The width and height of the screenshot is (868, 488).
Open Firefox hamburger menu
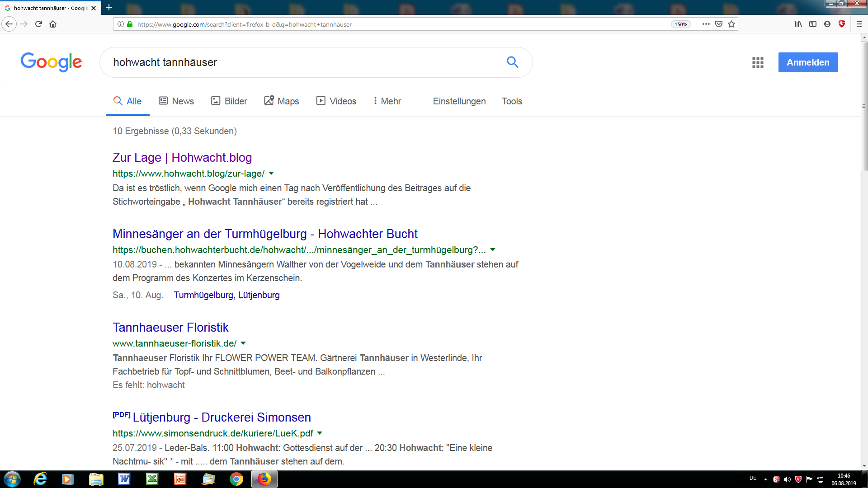coord(859,24)
